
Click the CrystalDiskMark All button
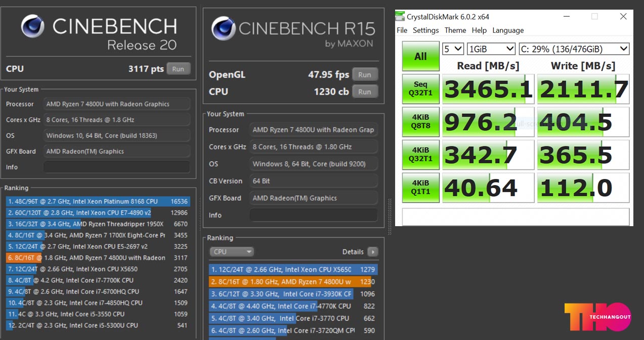[421, 56]
